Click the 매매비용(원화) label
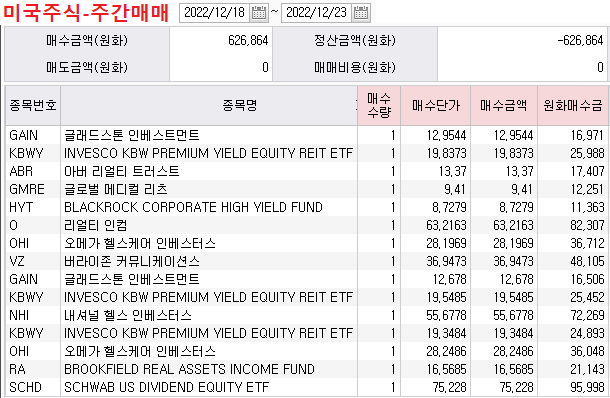Image resolution: width=610 pixels, height=398 pixels. (355, 67)
